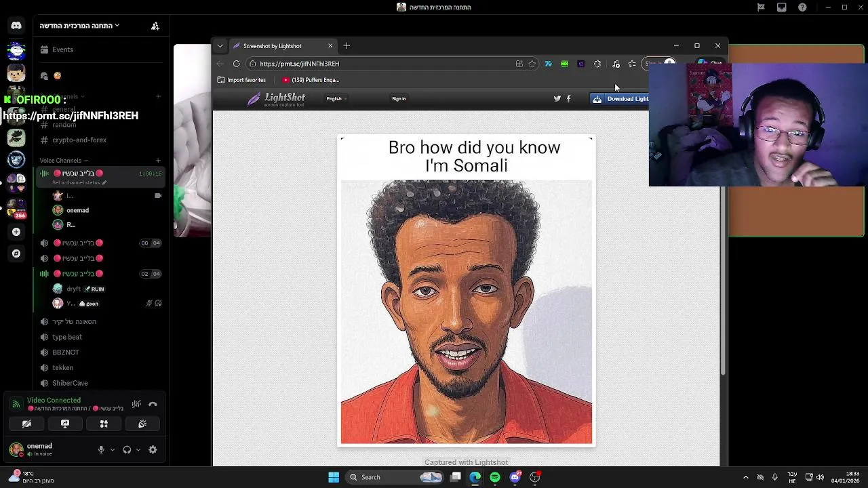Open the Discover servers compass icon
Image resolution: width=868 pixels, height=488 pixels.
tap(16, 253)
